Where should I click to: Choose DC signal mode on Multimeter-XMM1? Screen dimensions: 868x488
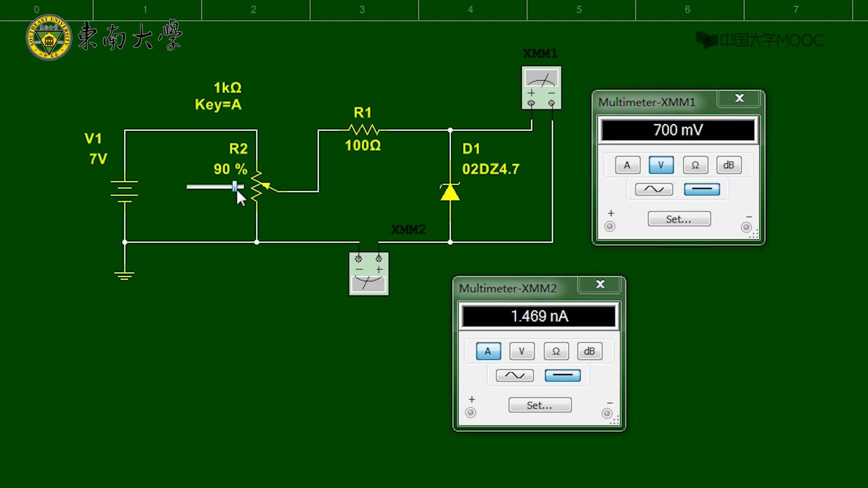pyautogui.click(x=702, y=189)
